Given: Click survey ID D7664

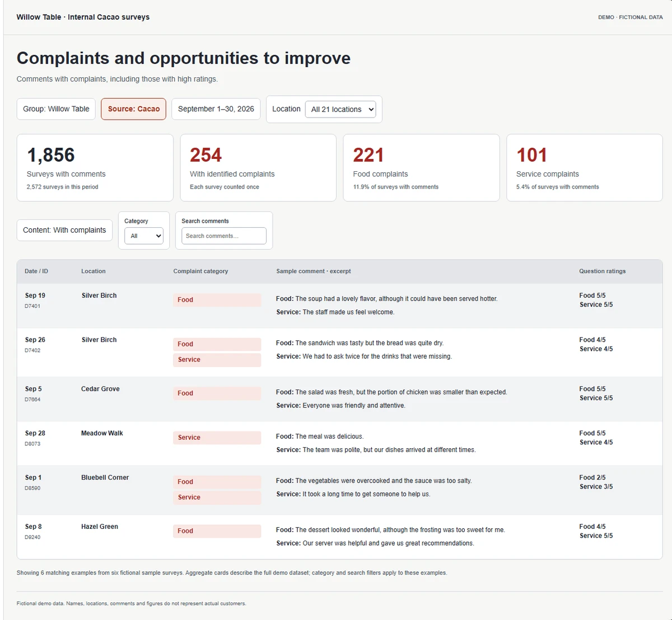Looking at the screenshot, I should tap(32, 400).
